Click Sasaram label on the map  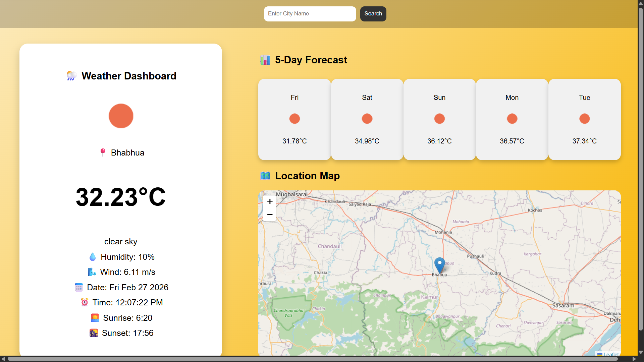pos(563,306)
